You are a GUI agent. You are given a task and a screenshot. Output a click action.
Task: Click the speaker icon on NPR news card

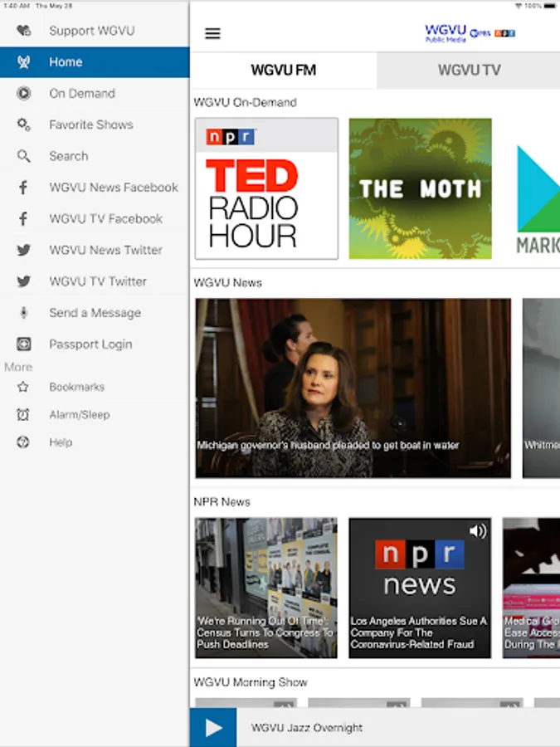pos(478,530)
